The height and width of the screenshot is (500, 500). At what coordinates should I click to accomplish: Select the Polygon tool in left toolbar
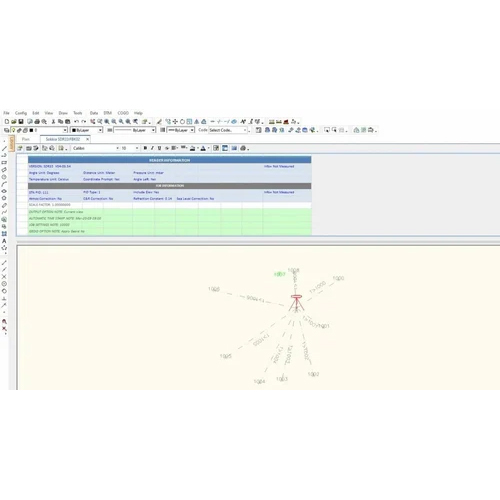click(x=4, y=198)
